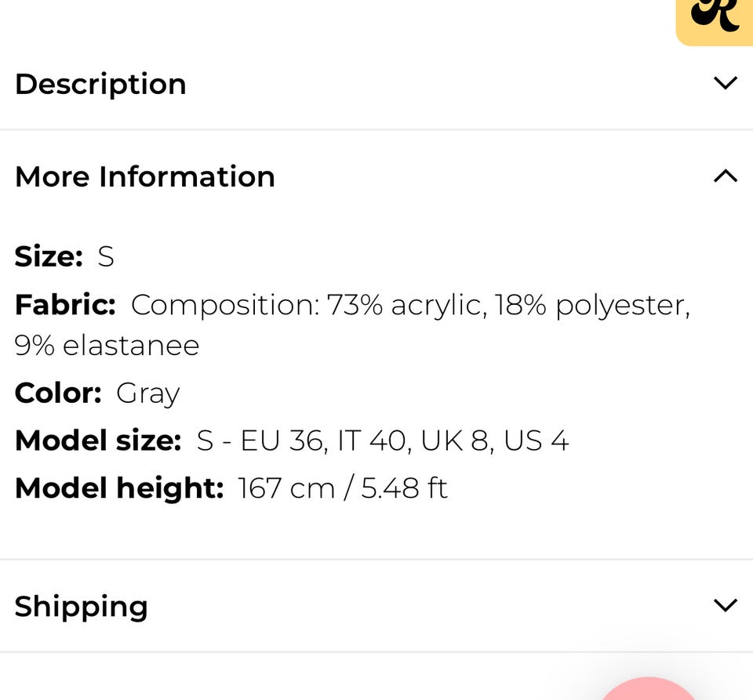
Task: Expand the Shipping section chevron
Action: pos(726,605)
